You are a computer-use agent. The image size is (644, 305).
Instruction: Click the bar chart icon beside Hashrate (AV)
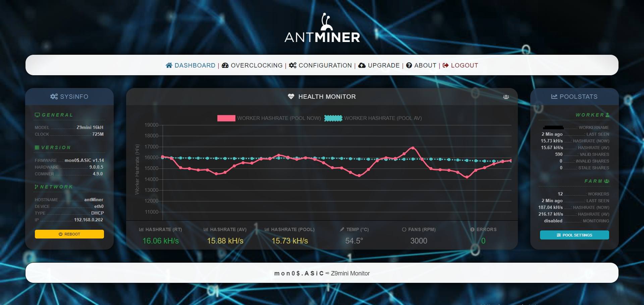(206, 229)
